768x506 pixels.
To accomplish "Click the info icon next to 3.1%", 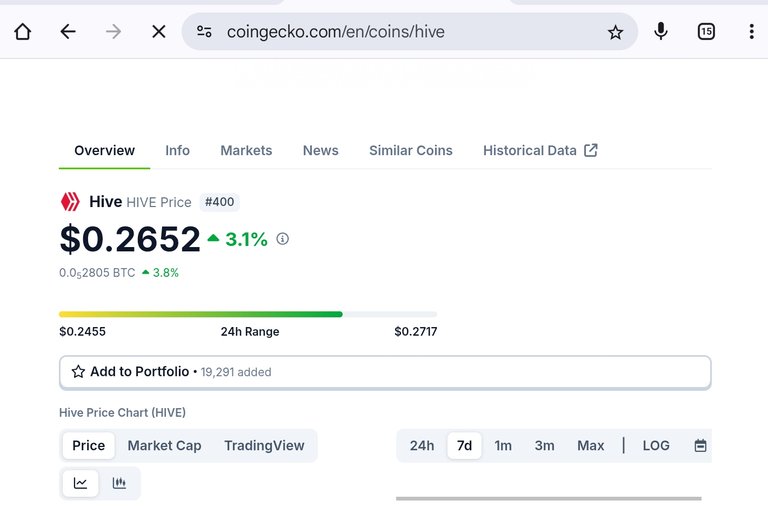I will coord(283,239).
